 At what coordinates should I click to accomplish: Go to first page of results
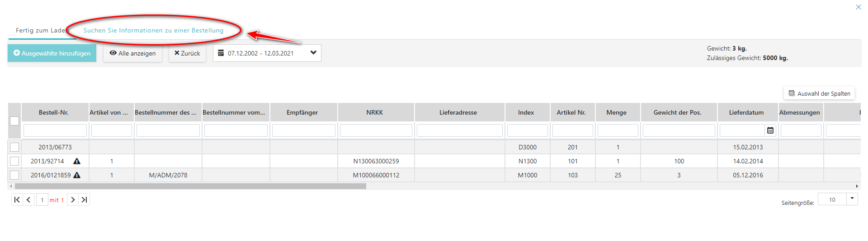pos(17,199)
